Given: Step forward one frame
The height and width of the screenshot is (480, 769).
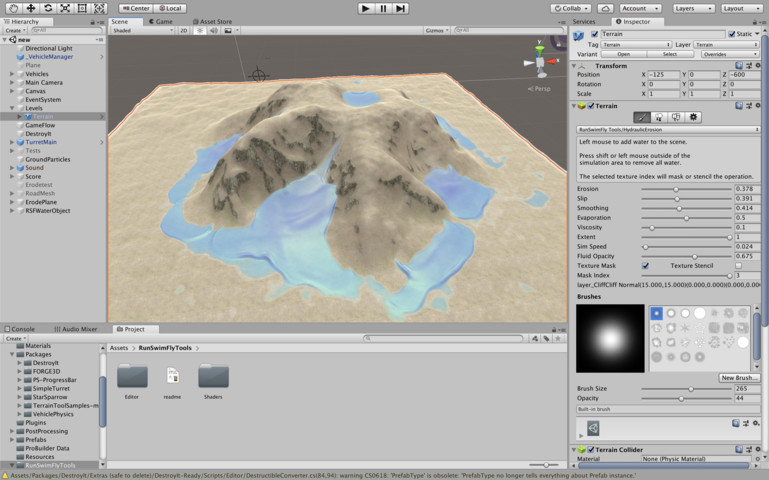Looking at the screenshot, I should [401, 8].
